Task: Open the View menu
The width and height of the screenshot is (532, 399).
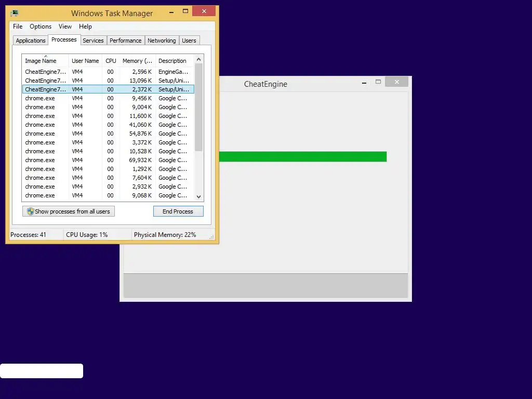Action: pyautogui.click(x=65, y=26)
